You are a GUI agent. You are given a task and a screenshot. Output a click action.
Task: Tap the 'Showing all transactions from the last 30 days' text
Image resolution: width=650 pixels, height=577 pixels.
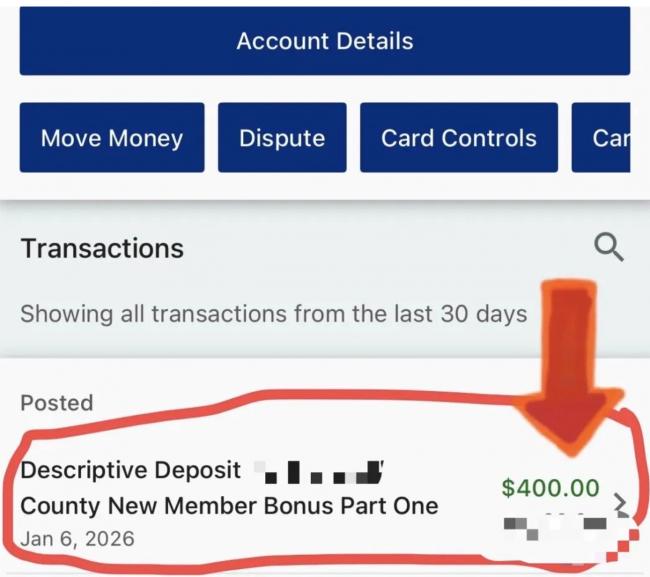(273, 314)
